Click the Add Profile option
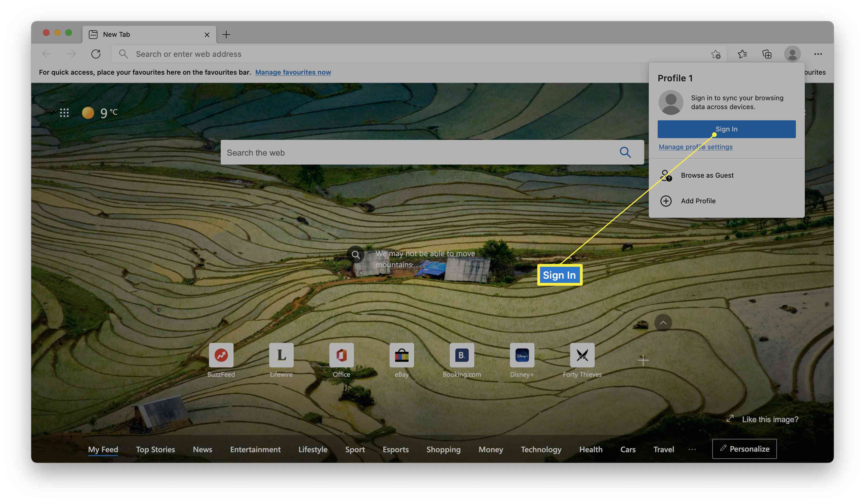The image size is (865, 504). pyautogui.click(x=698, y=200)
